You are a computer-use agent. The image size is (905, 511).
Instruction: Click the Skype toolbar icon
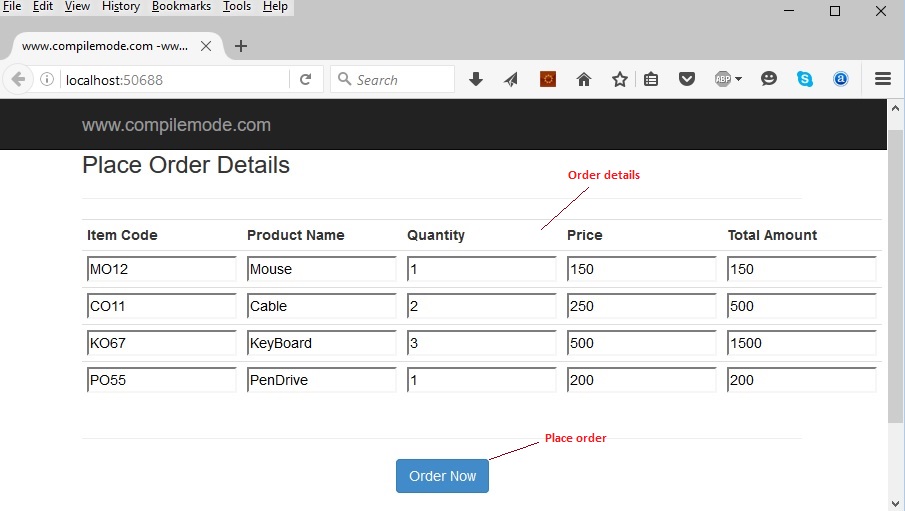(805, 79)
